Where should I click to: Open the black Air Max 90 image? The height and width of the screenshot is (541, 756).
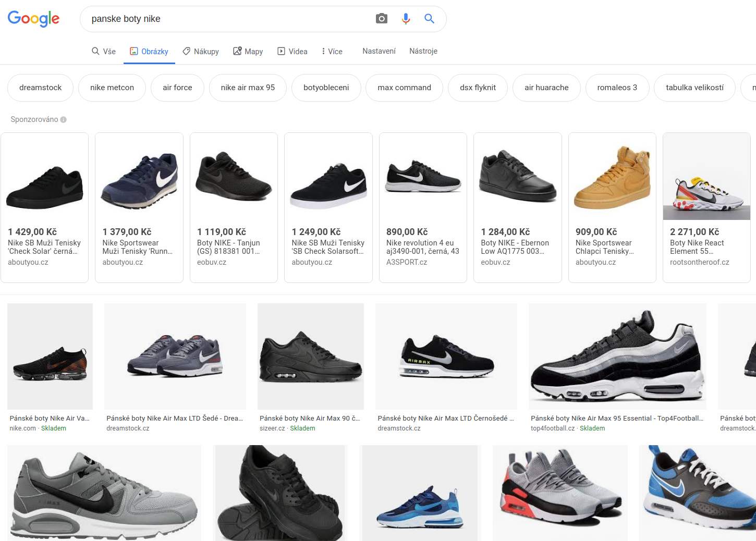[x=311, y=356]
